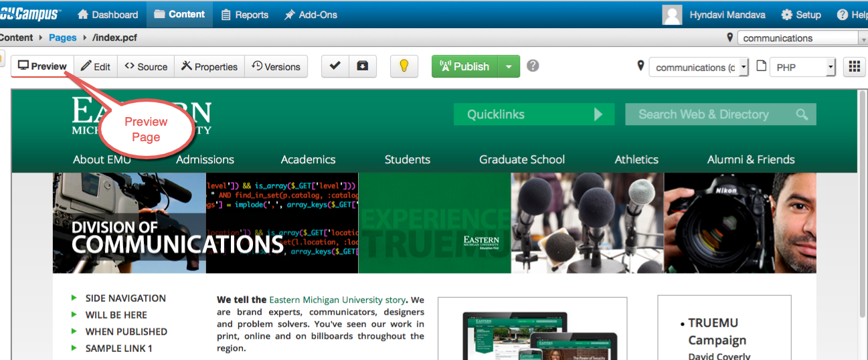
Task: Click the Eastern Michigan University logo
Action: pyautogui.click(x=141, y=116)
